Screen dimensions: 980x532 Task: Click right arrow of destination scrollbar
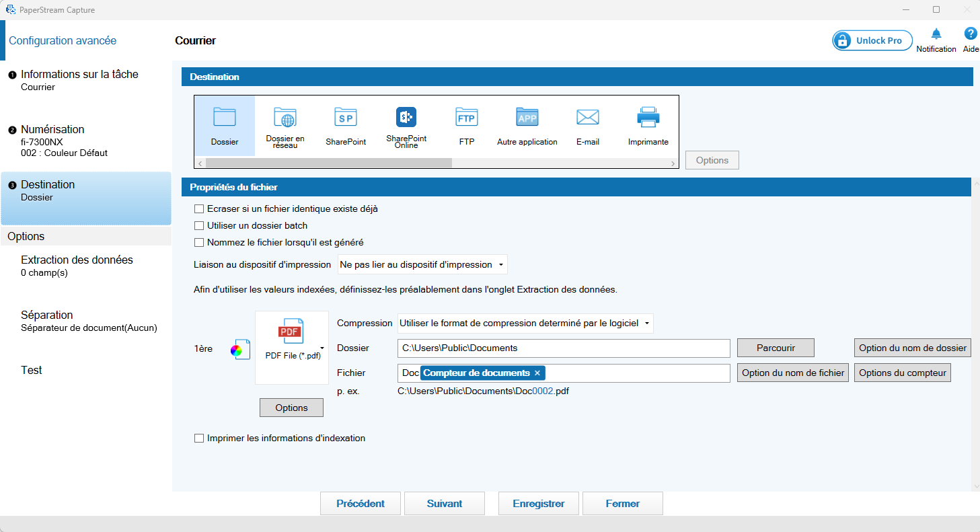673,163
